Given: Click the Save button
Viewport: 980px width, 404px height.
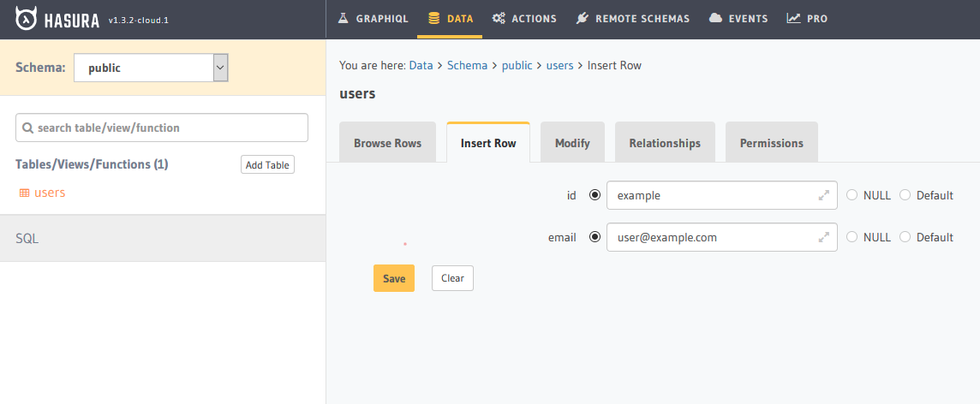Looking at the screenshot, I should click(x=394, y=278).
